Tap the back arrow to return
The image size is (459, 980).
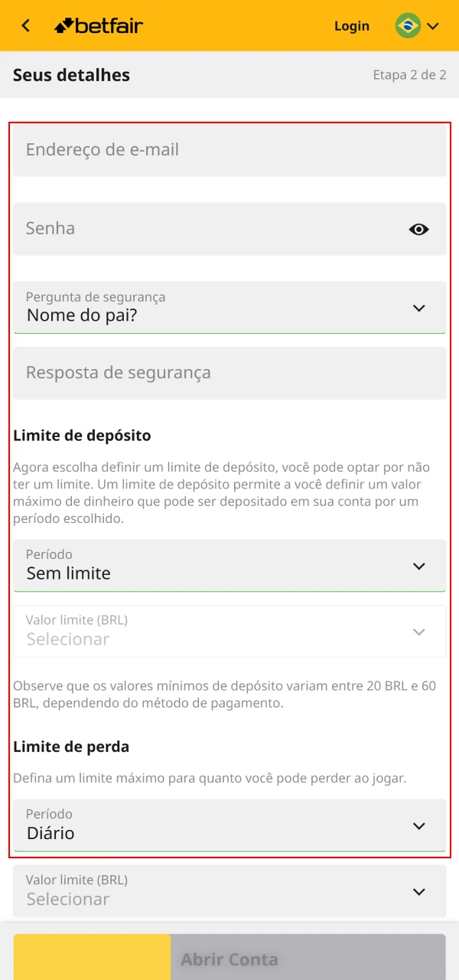click(x=23, y=25)
